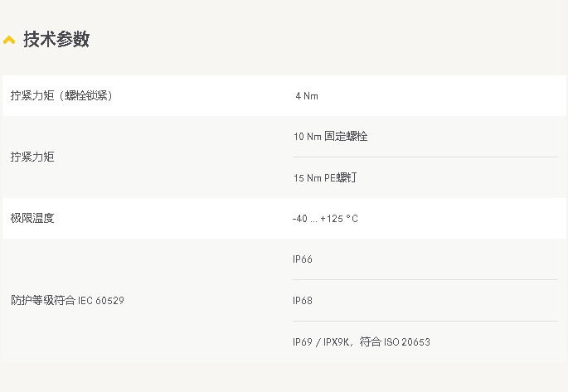Click the 技术参数 section heading

(56, 39)
